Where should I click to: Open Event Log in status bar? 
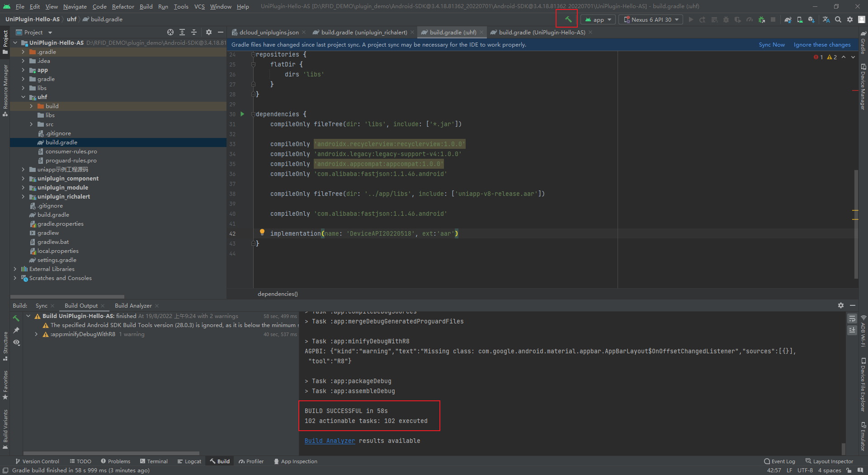tap(779, 461)
